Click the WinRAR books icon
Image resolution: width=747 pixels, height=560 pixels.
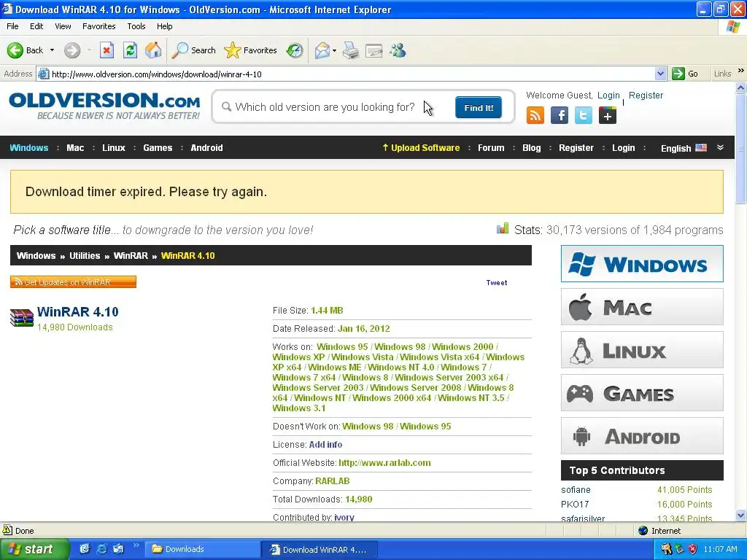click(x=22, y=318)
